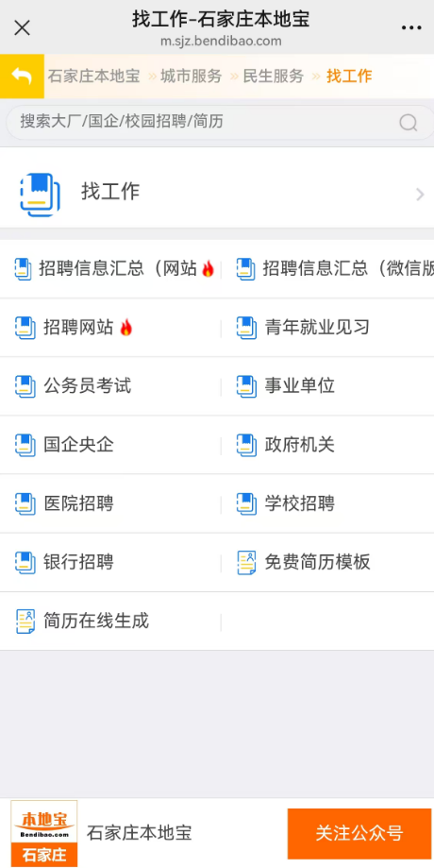Close the page with X button
This screenshot has height=868, width=434.
(x=22, y=27)
